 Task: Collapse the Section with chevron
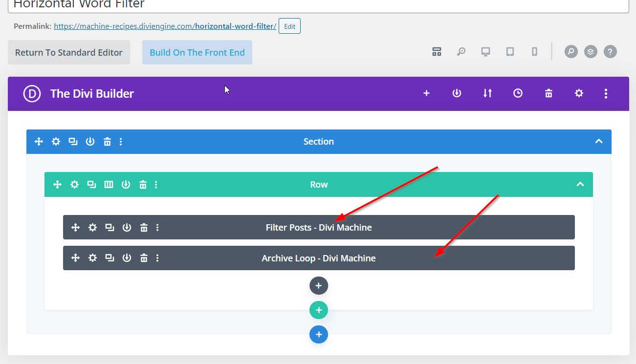point(598,142)
